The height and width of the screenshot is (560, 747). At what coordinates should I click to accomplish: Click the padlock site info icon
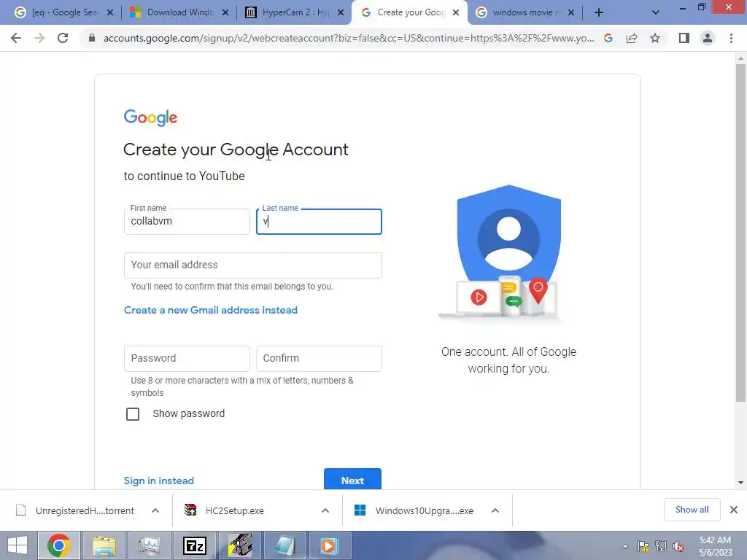(x=92, y=38)
